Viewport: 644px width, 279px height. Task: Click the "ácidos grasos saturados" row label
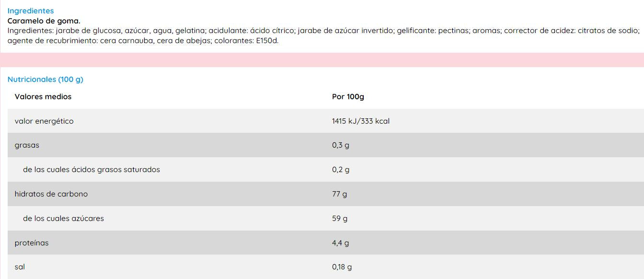tap(92, 170)
